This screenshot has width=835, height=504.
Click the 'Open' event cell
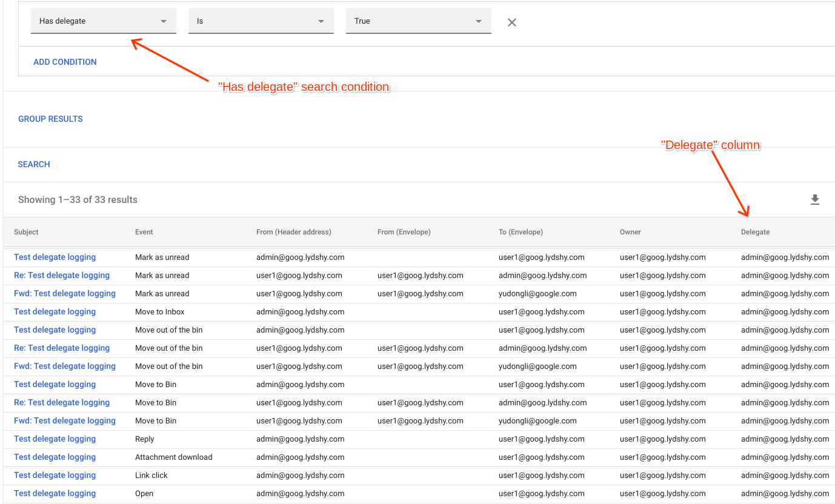(144, 494)
